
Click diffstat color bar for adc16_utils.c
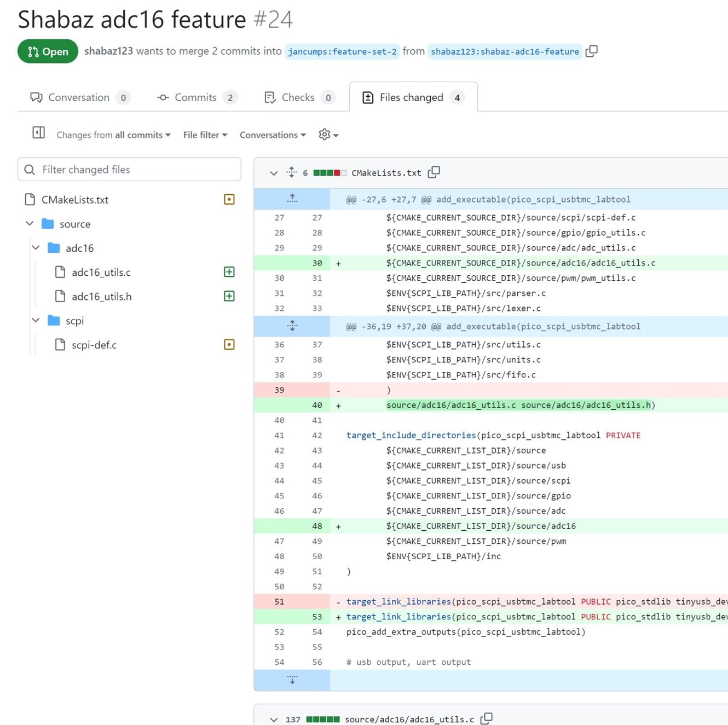click(x=323, y=720)
